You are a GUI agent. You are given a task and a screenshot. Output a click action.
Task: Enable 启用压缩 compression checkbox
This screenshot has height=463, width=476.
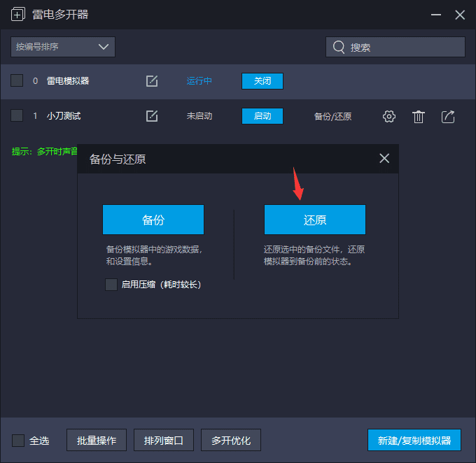[111, 285]
